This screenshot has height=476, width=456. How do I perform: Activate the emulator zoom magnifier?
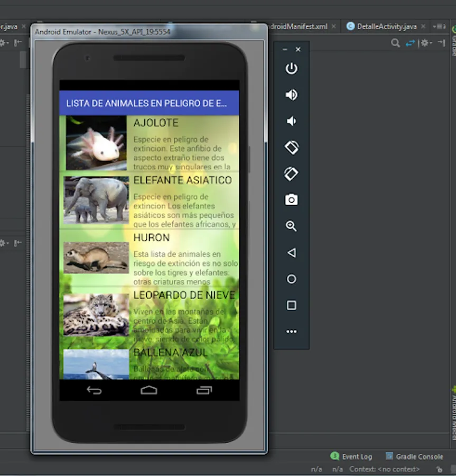pyautogui.click(x=291, y=226)
